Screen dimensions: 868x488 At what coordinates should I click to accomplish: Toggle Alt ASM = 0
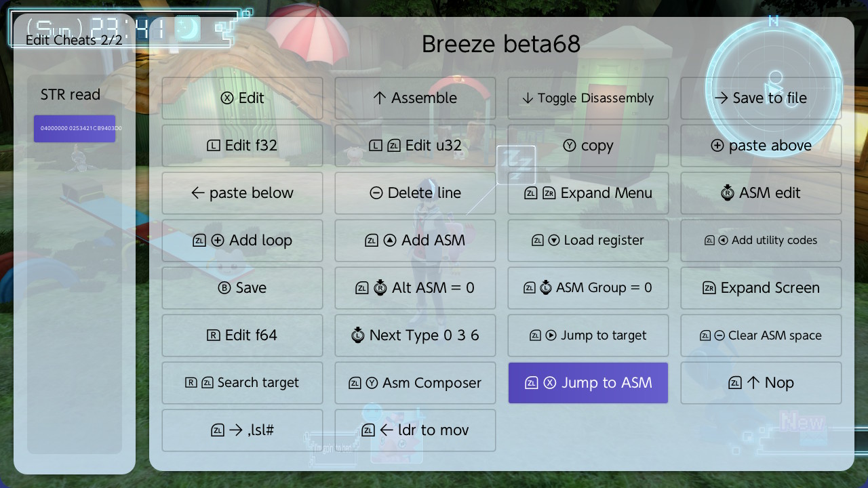[415, 288]
